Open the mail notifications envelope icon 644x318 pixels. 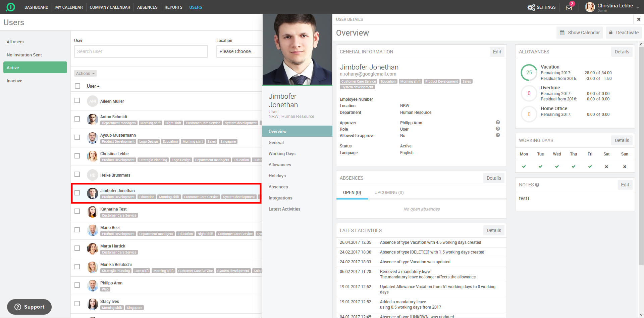[x=569, y=8]
